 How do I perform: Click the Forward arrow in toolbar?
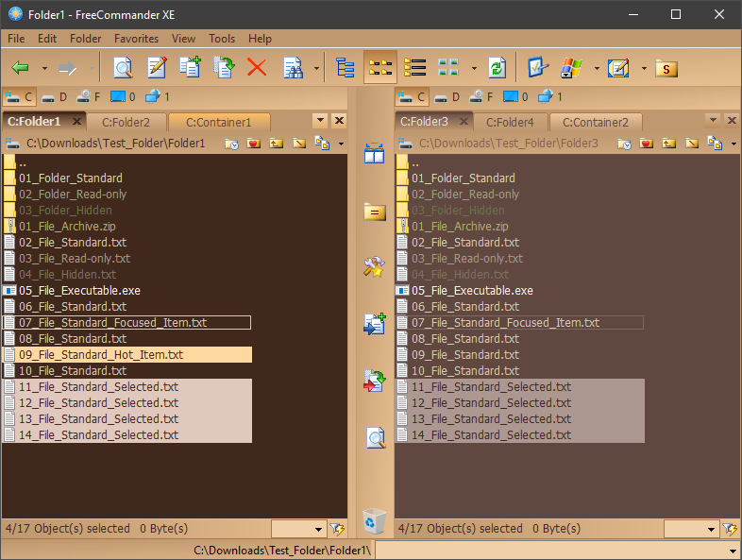67,68
